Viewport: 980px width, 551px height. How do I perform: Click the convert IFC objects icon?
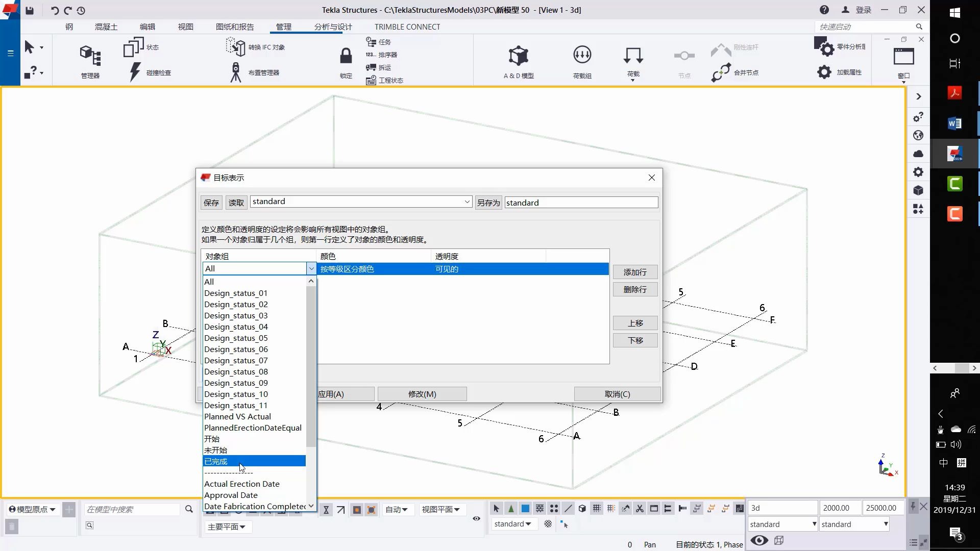[x=235, y=47]
